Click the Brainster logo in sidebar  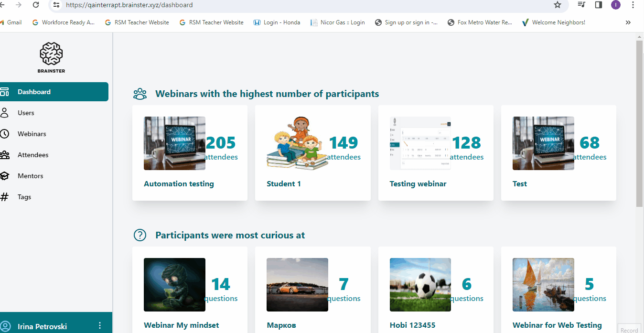click(x=51, y=57)
